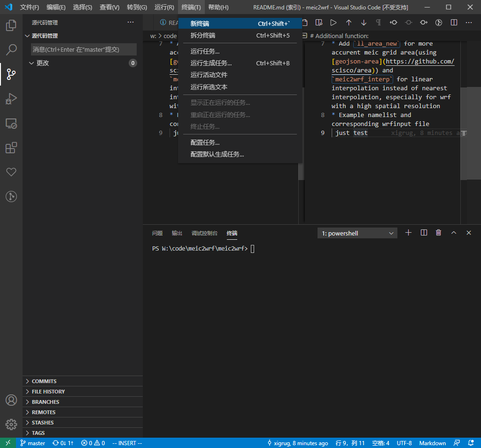Image resolution: width=481 pixels, height=448 pixels.
Task: Open previous revision commit icon
Action: 394,23
